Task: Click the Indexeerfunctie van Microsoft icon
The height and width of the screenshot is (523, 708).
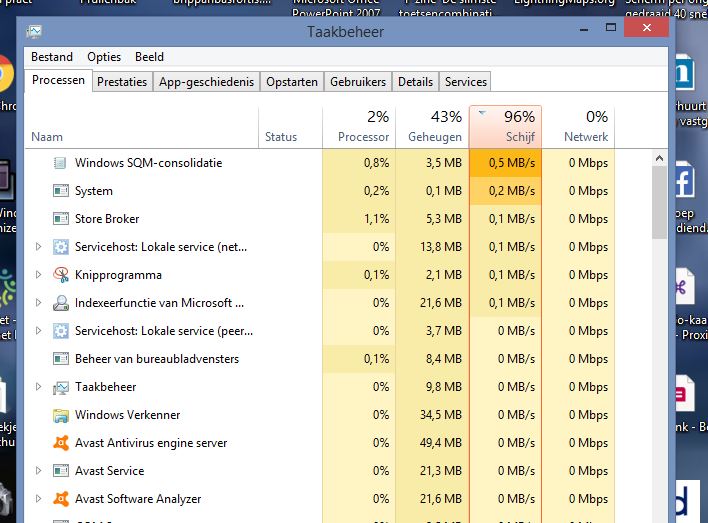Action: (60, 303)
